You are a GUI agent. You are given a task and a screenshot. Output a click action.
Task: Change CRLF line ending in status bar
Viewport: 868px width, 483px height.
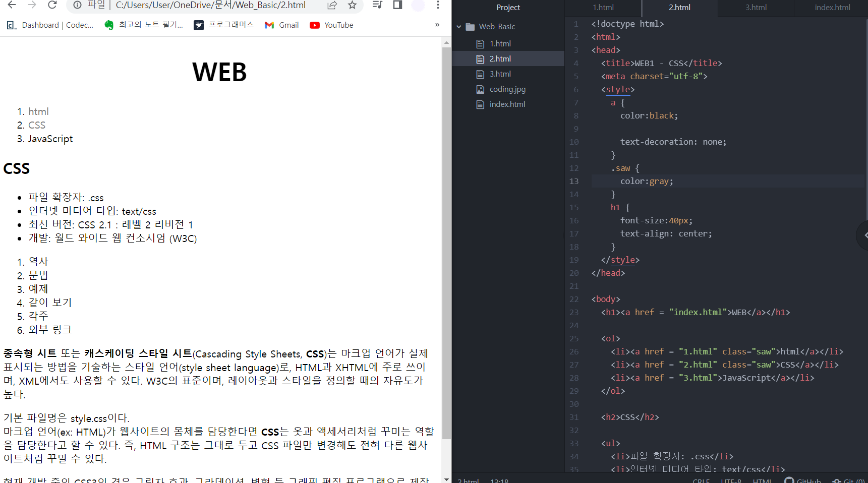click(701, 480)
